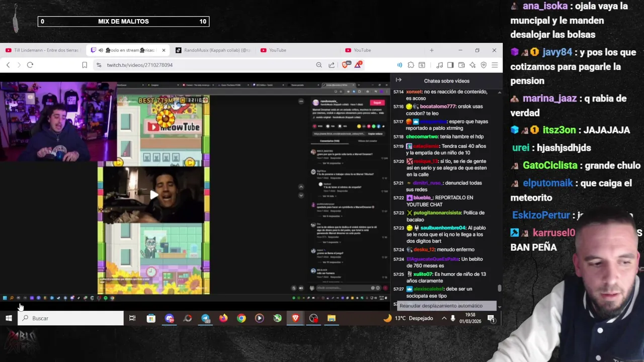Play the TikTok video in the stream

[153, 195]
